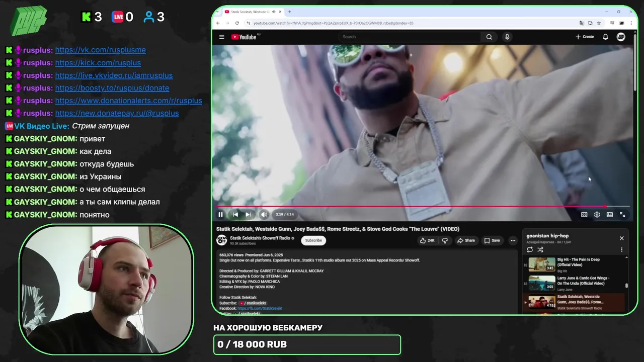Image resolution: width=644 pixels, height=362 pixels.
Task: Select the currently playing Statik Selektah playlist item
Action: click(x=574, y=302)
